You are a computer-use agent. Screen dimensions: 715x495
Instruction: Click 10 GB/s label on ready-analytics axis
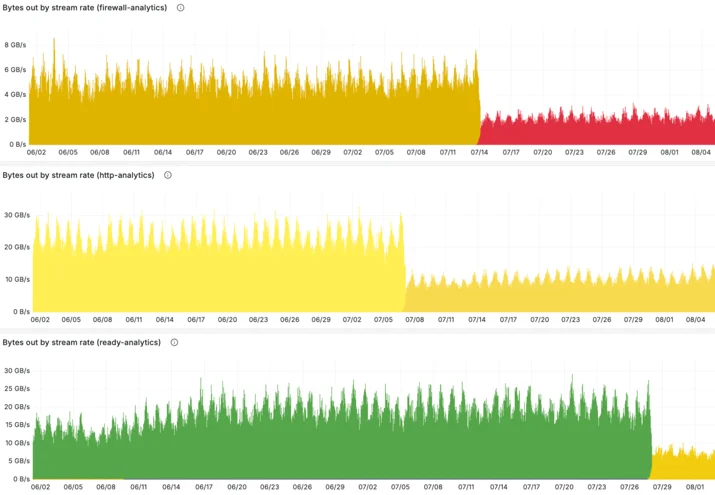pos(18,443)
